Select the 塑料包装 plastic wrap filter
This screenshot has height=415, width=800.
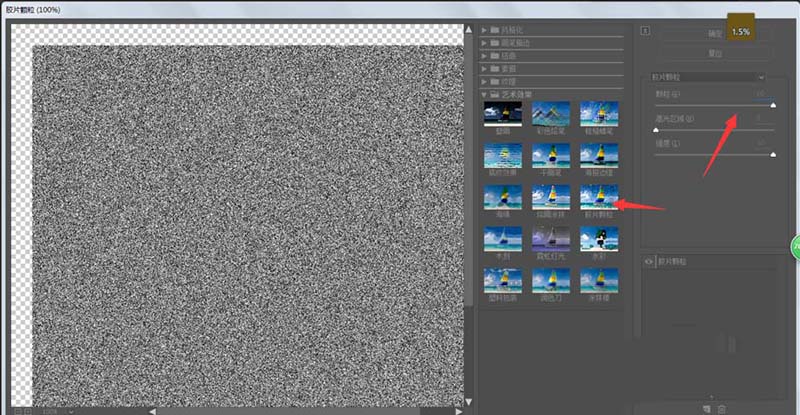click(503, 281)
